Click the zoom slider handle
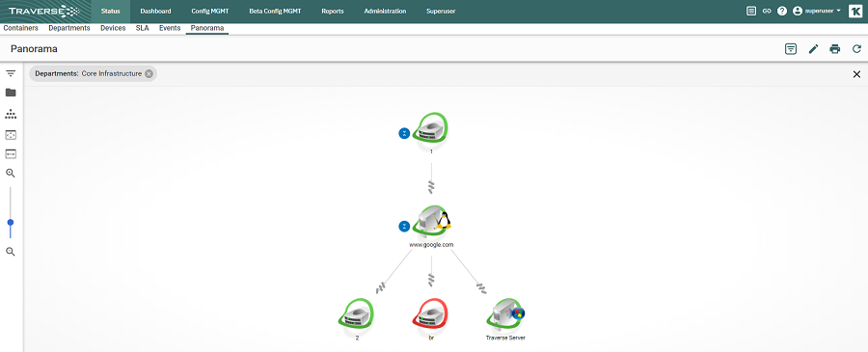The image size is (868, 352). click(x=11, y=223)
